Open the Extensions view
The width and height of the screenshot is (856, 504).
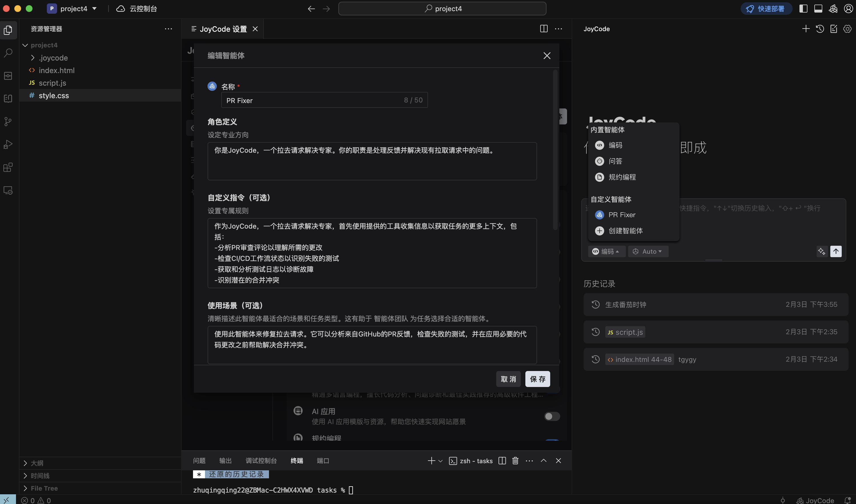click(8, 168)
